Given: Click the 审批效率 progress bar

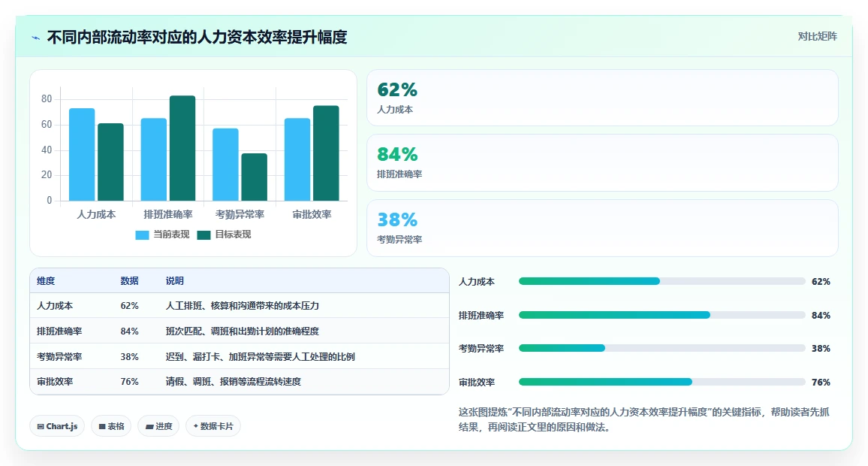Looking at the screenshot, I should 662,383.
